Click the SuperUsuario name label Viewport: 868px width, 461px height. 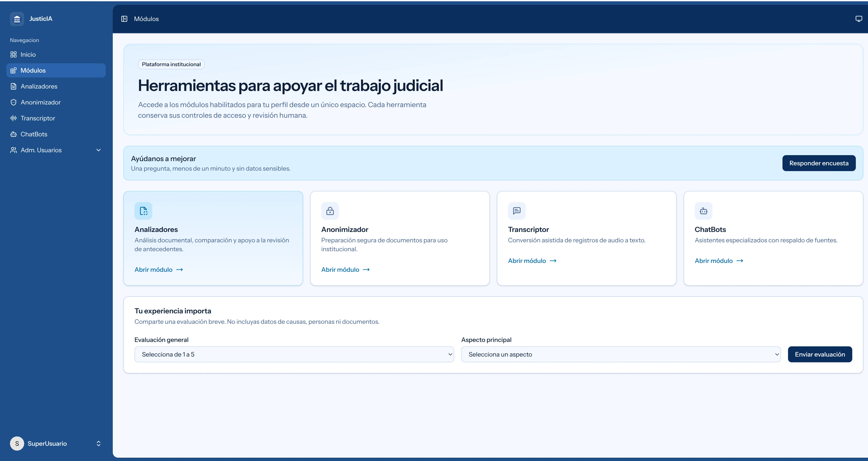[x=47, y=444]
